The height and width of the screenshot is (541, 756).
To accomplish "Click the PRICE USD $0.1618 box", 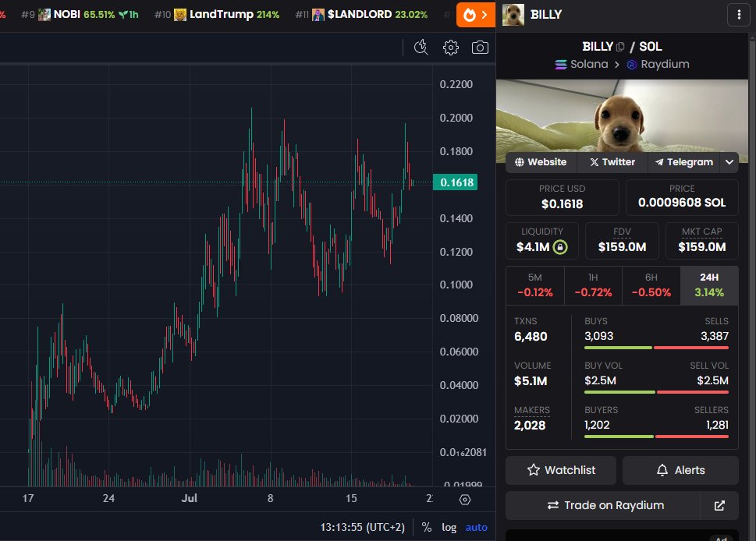I will coord(563,197).
